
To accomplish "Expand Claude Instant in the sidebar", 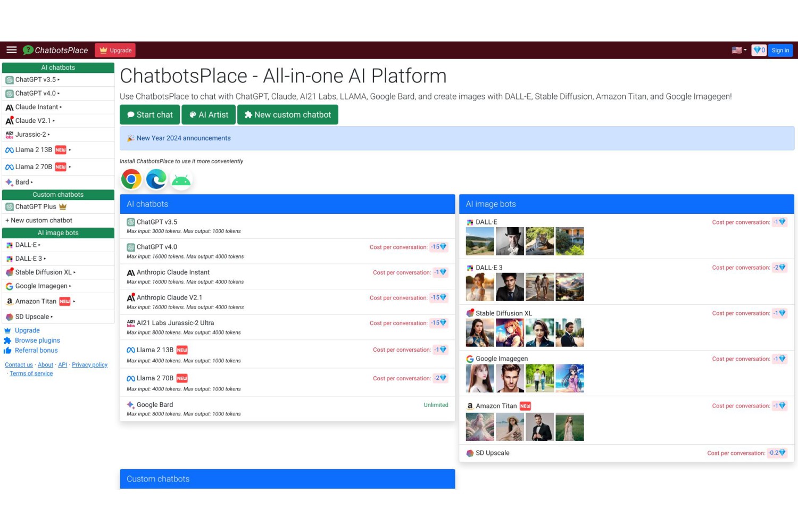I will pyautogui.click(x=58, y=107).
